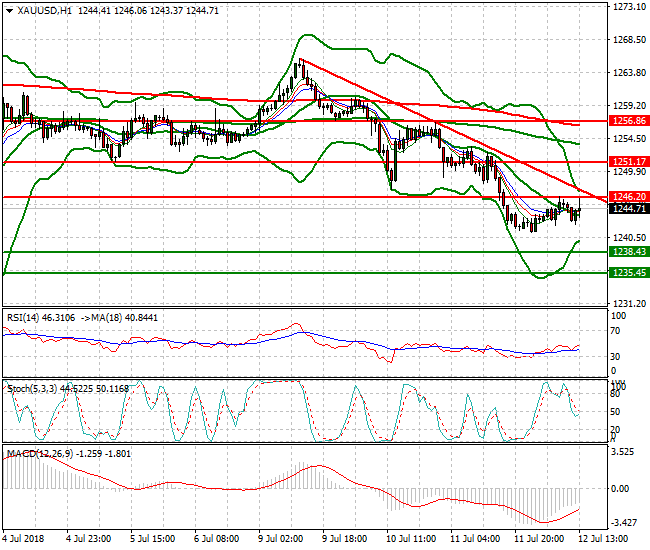Click the 1231.20 value on price axis
The height and width of the screenshot is (550, 650).
[x=627, y=303]
